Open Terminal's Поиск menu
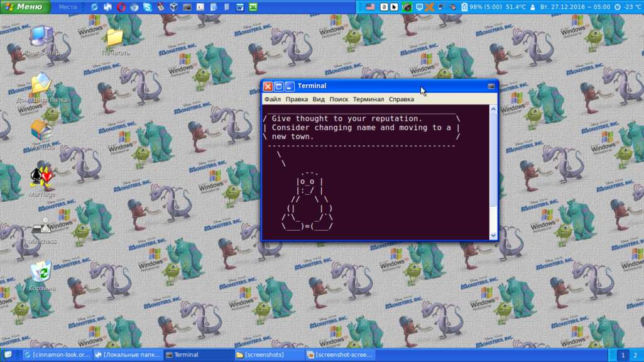 click(339, 99)
